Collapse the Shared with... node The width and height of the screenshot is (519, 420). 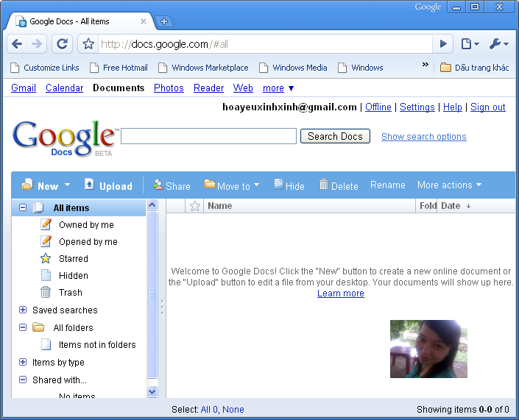23,380
